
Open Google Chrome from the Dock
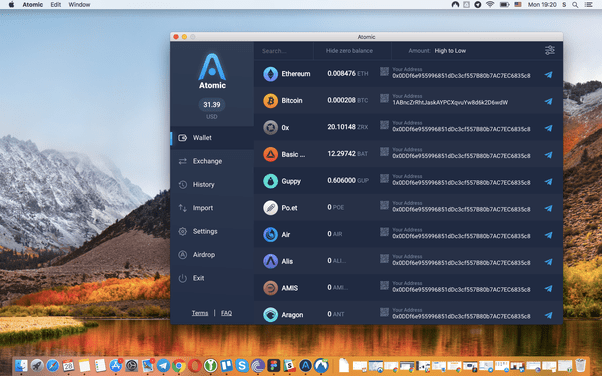pyautogui.click(x=179, y=365)
